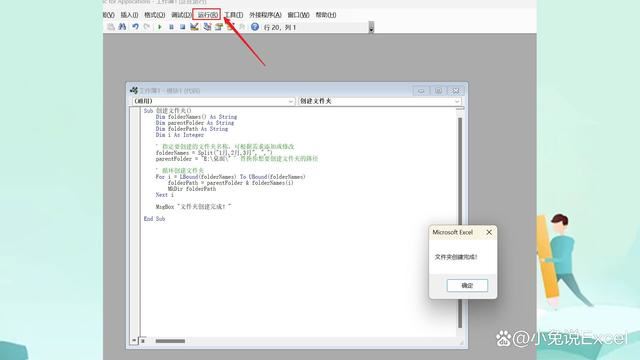640x360 pixels.
Task: Close the Microsoft Excel message box
Action: point(489,232)
